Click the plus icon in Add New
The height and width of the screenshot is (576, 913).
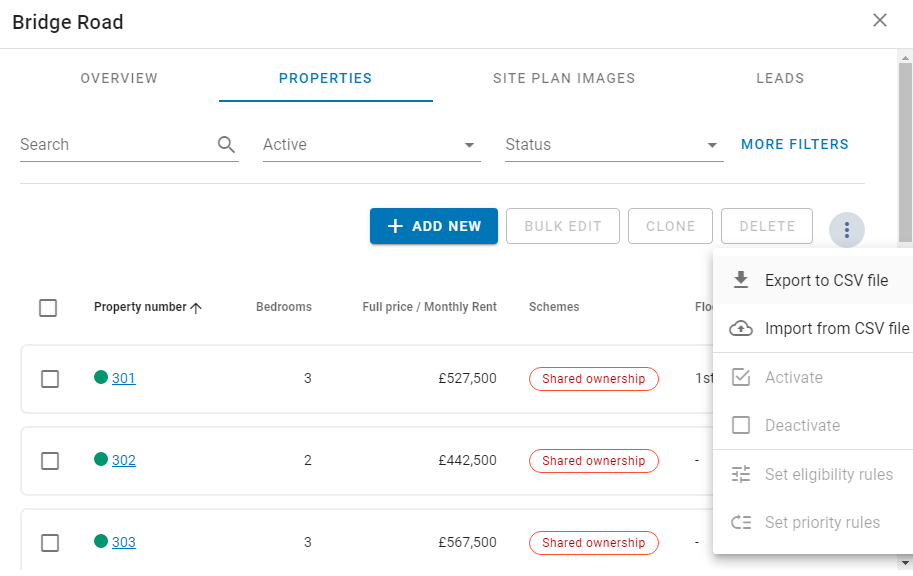point(395,226)
